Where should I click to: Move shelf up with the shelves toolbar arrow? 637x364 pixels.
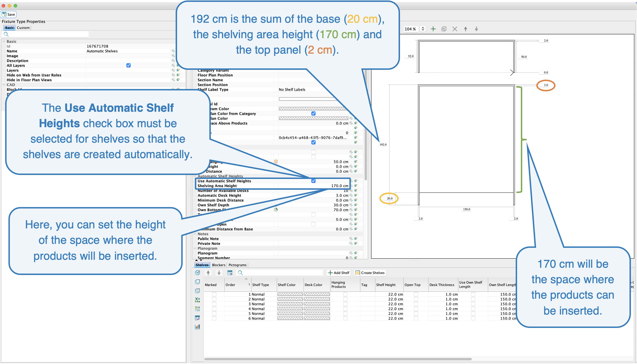[x=208, y=273]
